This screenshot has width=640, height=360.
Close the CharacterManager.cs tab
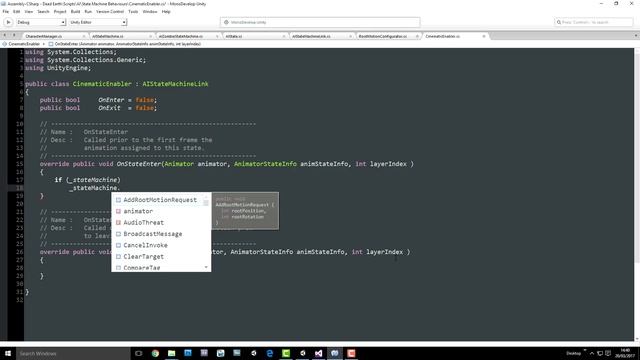pos(84,36)
